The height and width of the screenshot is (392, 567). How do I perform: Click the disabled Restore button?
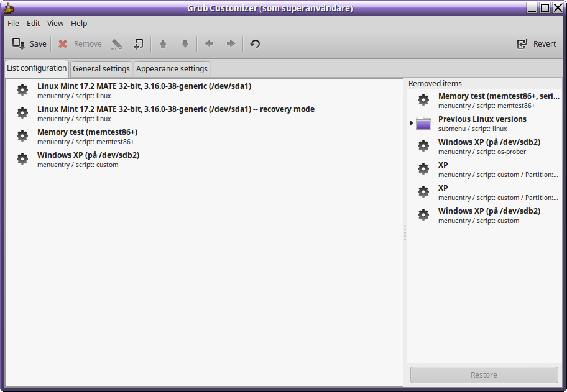[484, 375]
